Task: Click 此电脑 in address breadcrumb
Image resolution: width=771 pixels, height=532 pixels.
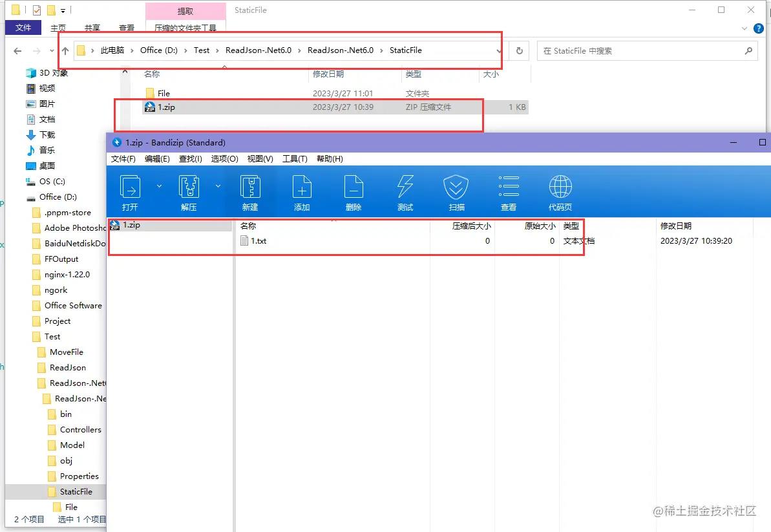Action: (112, 50)
